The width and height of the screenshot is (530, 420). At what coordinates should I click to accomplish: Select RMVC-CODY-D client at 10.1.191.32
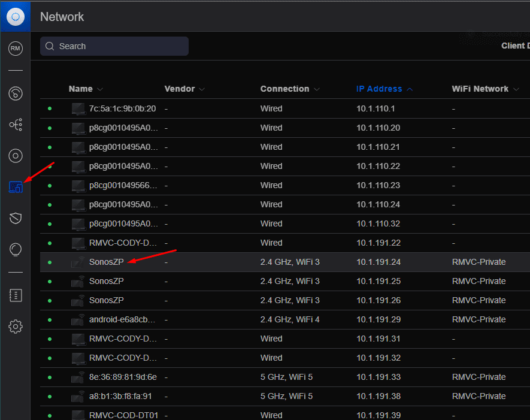pos(123,358)
